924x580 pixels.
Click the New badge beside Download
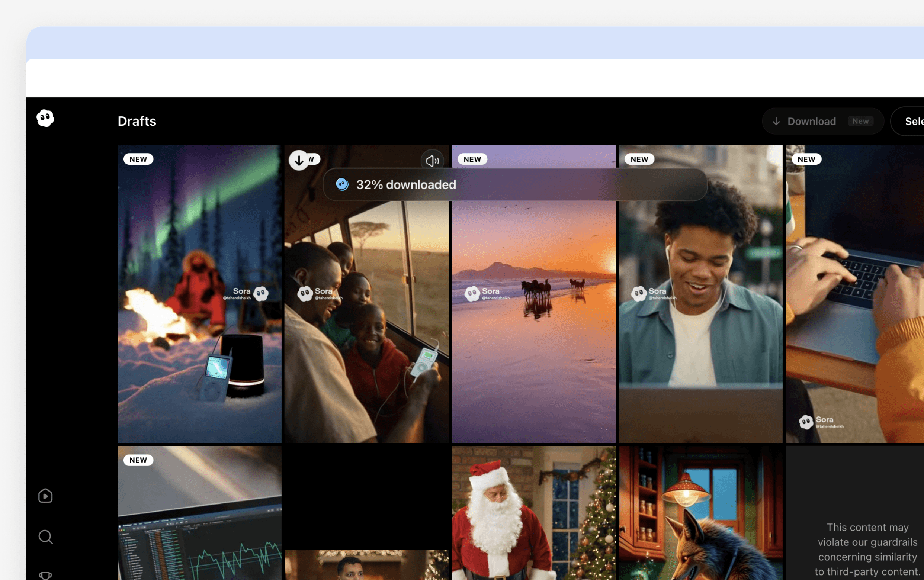[x=860, y=121]
